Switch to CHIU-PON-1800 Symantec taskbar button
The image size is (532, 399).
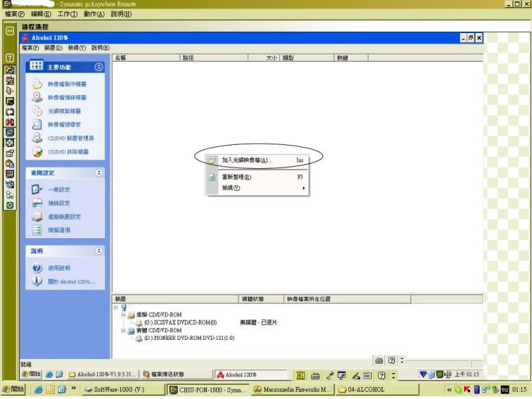click(x=208, y=390)
